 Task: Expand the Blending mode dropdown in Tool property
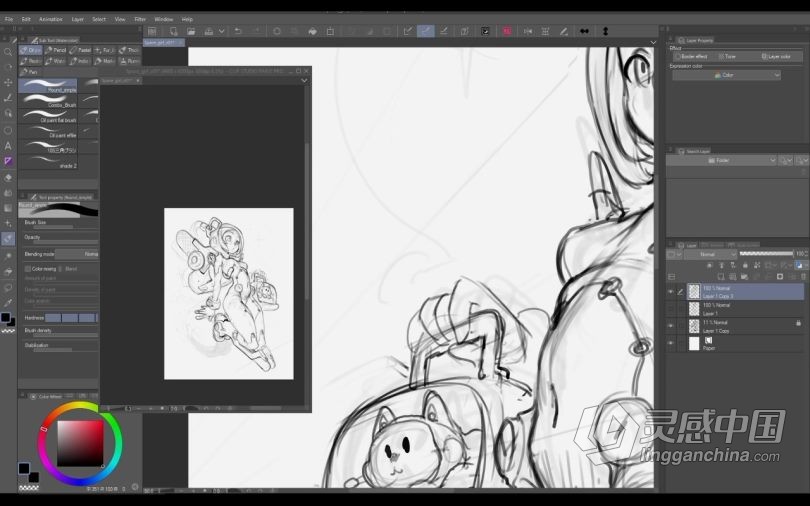76,254
